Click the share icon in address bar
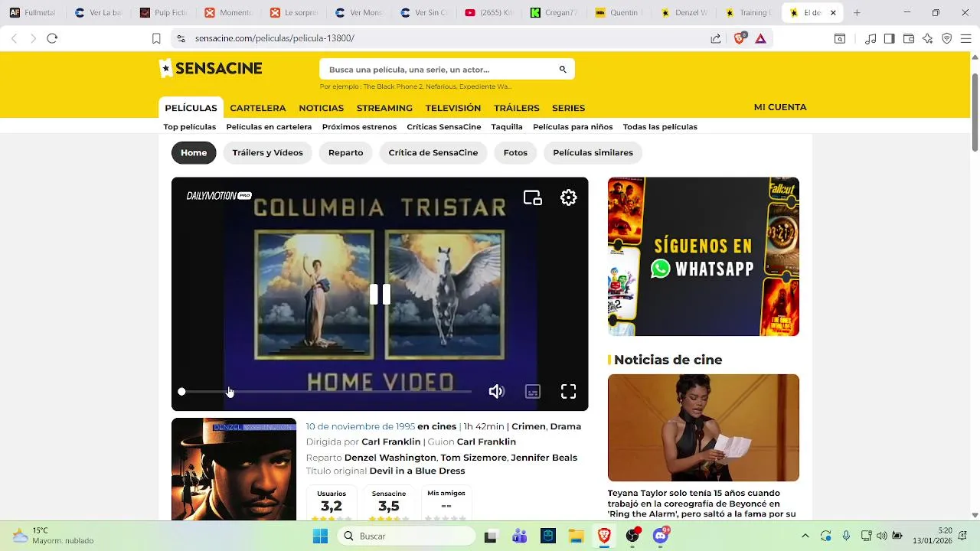Viewport: 980px width, 551px height. coord(715,38)
